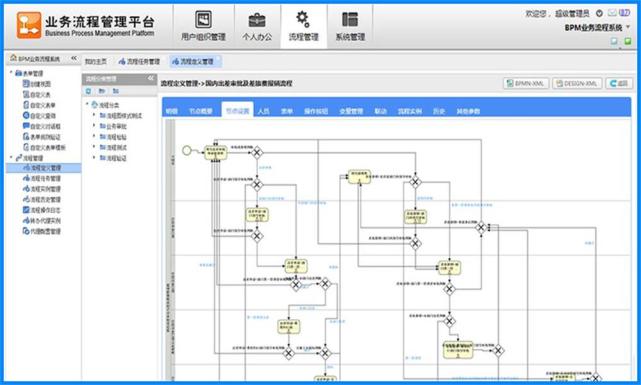Switch to the 变量管理 tab
Viewport: 641px width, 385px height.
[351, 111]
